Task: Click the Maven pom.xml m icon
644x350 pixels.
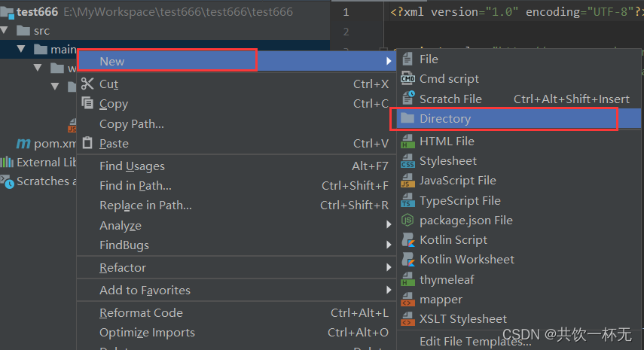Action: pyautogui.click(x=23, y=143)
